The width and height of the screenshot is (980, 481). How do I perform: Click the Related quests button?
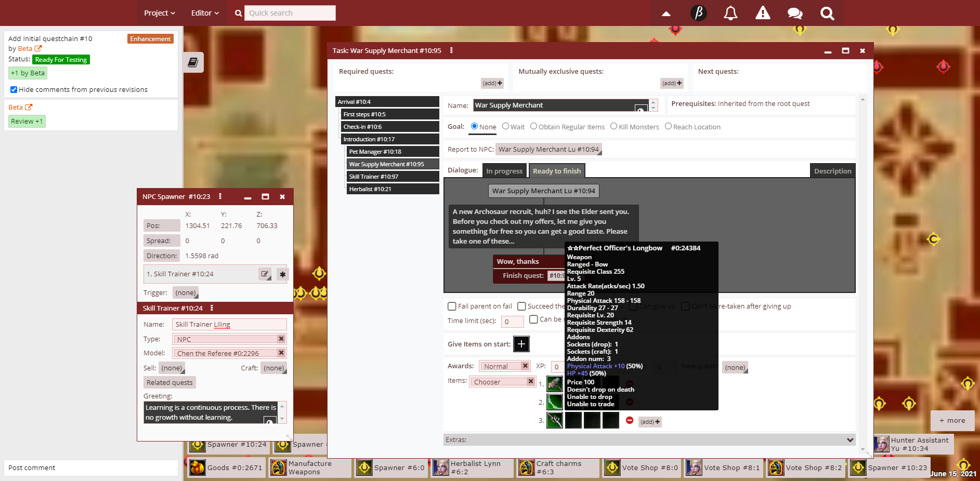169,382
